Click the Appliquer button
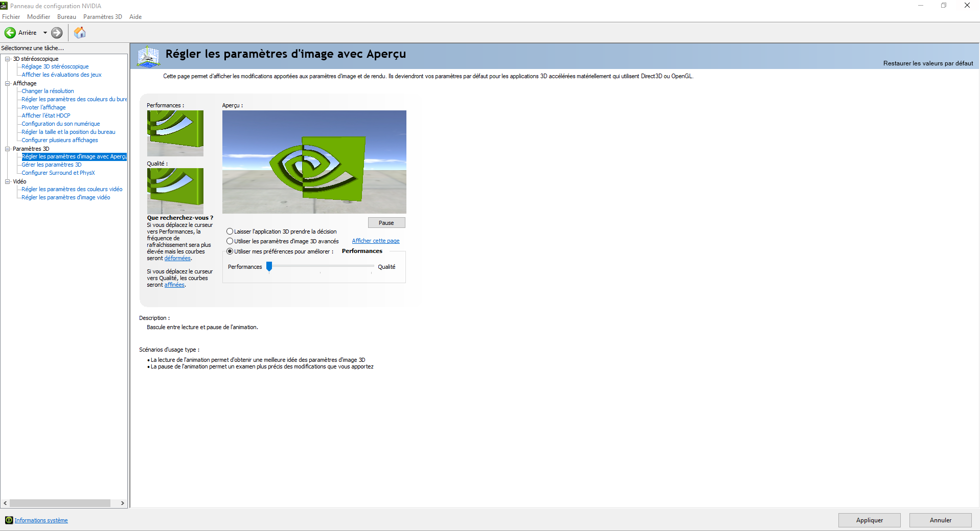 click(870, 520)
